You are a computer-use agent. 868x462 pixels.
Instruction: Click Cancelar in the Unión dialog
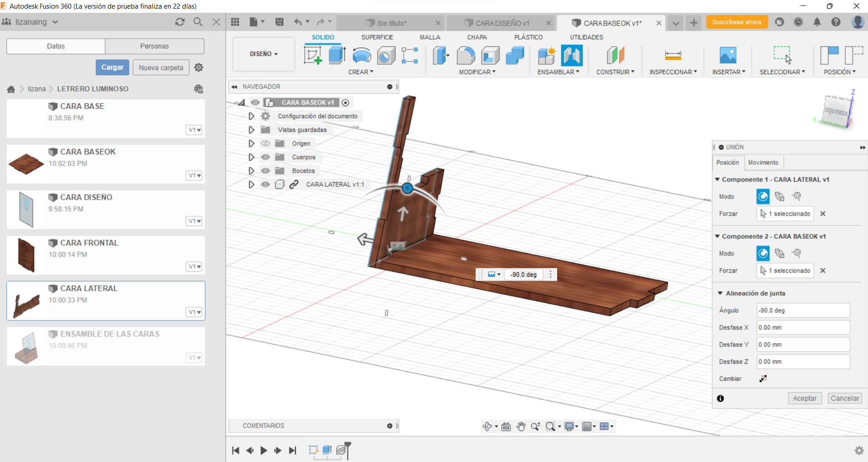(x=845, y=398)
